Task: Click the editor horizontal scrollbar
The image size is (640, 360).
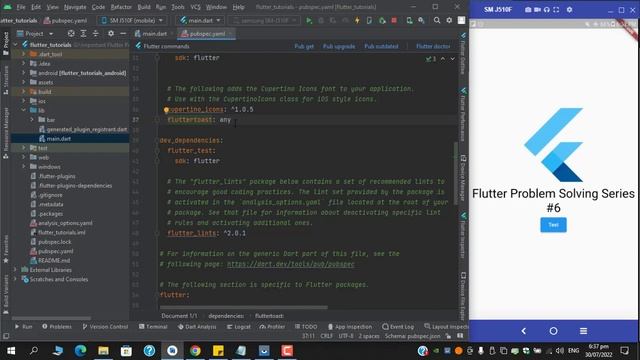Action: coord(244,307)
